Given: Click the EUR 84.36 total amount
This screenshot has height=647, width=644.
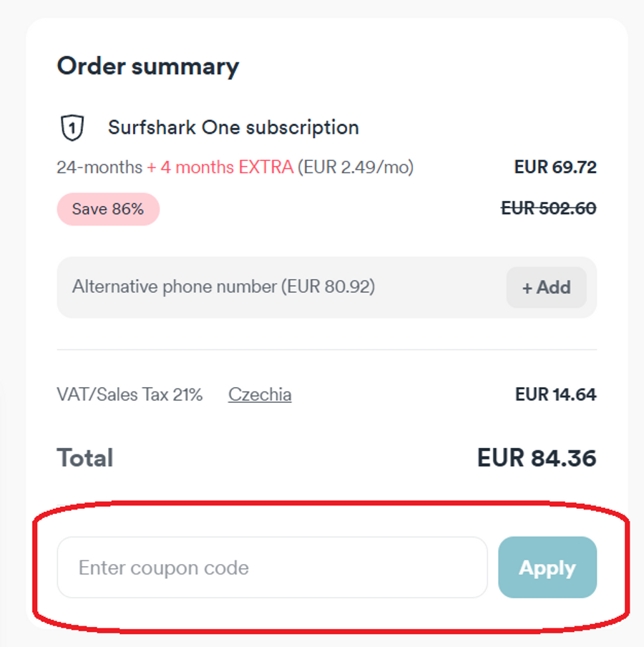Looking at the screenshot, I should point(537,458).
